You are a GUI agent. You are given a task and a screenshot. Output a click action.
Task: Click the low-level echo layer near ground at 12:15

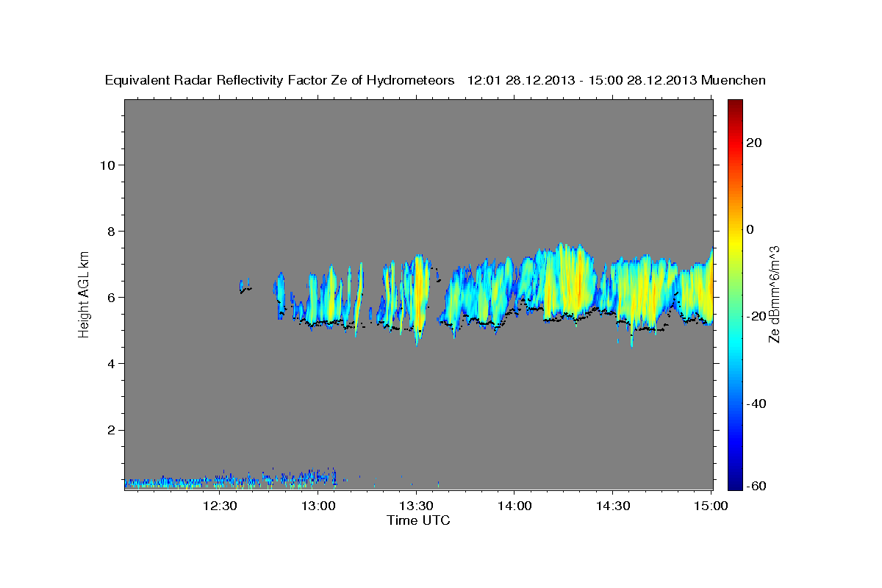(170, 482)
